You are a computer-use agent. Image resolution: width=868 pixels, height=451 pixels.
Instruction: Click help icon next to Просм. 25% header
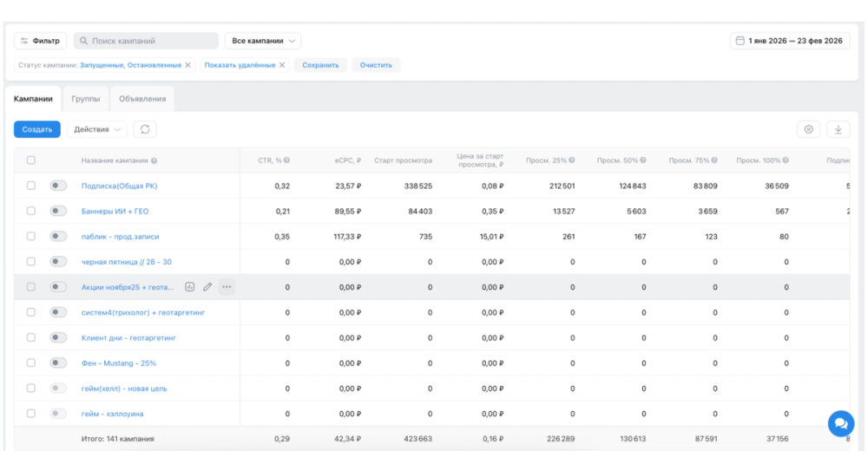[572, 160]
